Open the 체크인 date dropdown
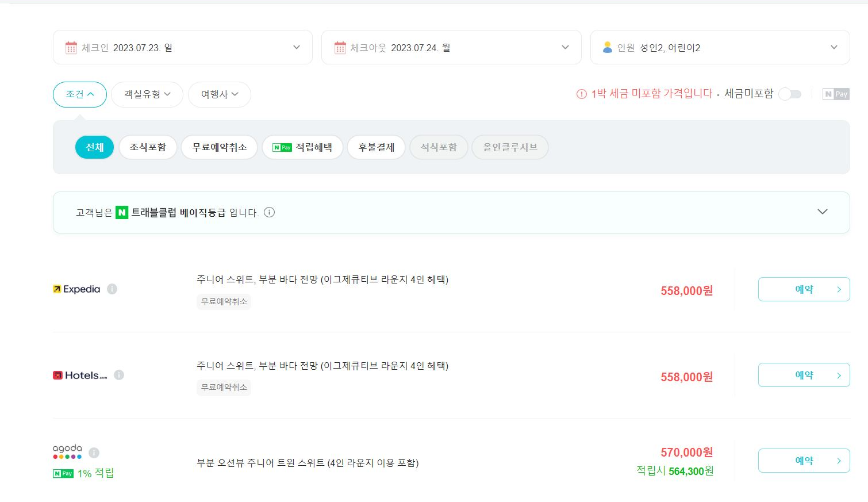The width and height of the screenshot is (868, 502). (183, 47)
